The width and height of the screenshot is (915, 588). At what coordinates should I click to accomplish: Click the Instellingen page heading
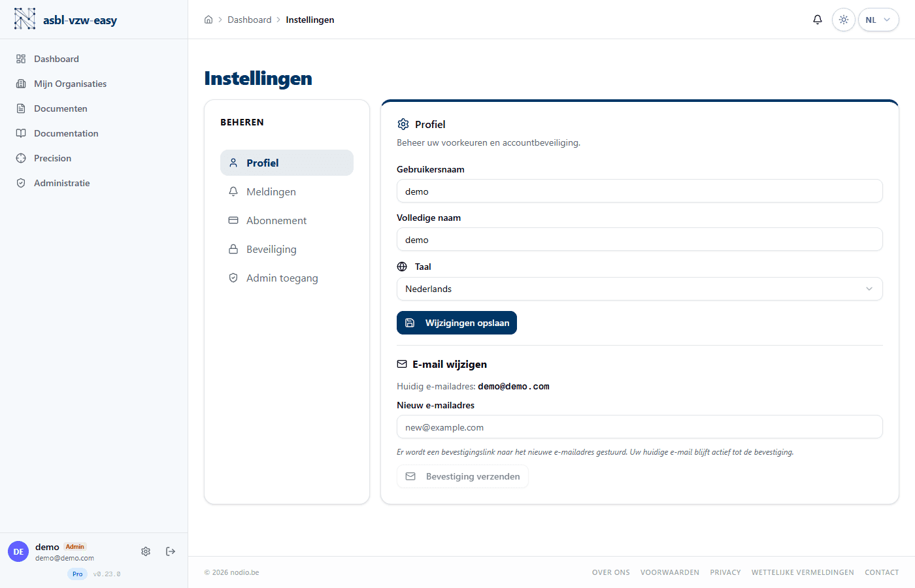coord(258,78)
